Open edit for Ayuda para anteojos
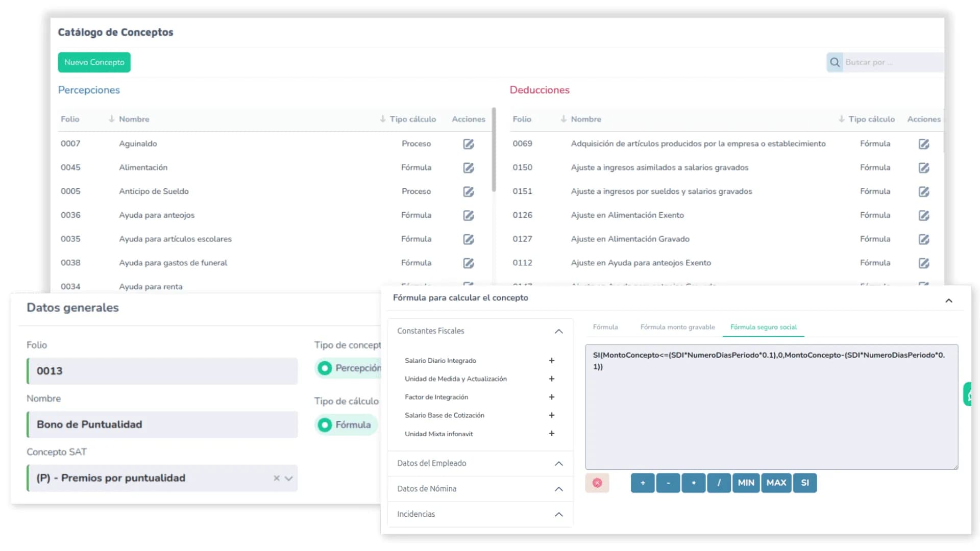 (468, 215)
